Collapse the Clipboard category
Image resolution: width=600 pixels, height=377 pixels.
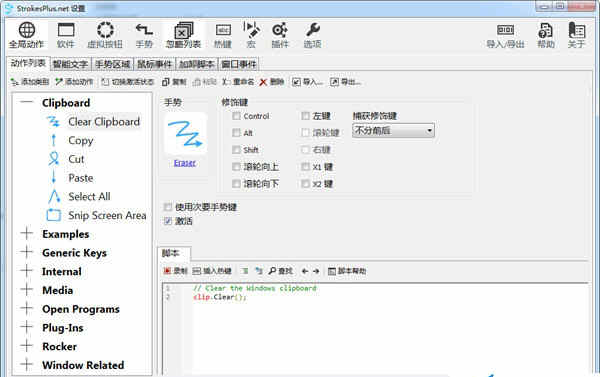point(27,103)
